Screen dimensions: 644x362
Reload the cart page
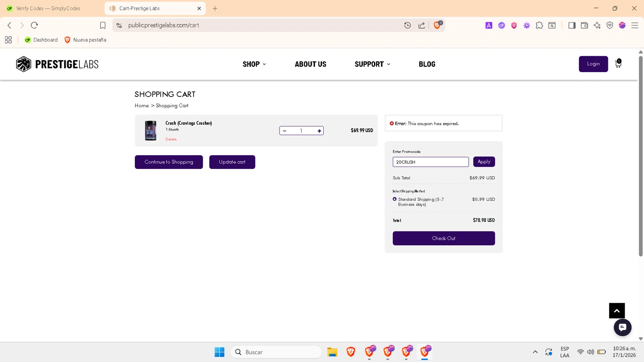[x=34, y=25]
